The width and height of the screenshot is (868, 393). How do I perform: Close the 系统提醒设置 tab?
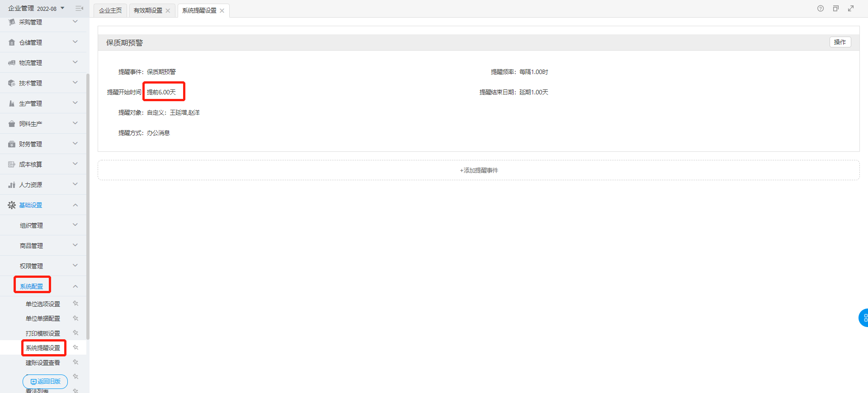point(222,11)
